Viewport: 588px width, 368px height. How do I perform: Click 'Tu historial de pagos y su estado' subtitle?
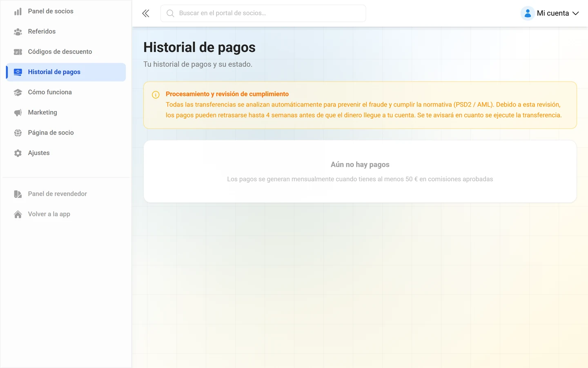click(x=198, y=64)
